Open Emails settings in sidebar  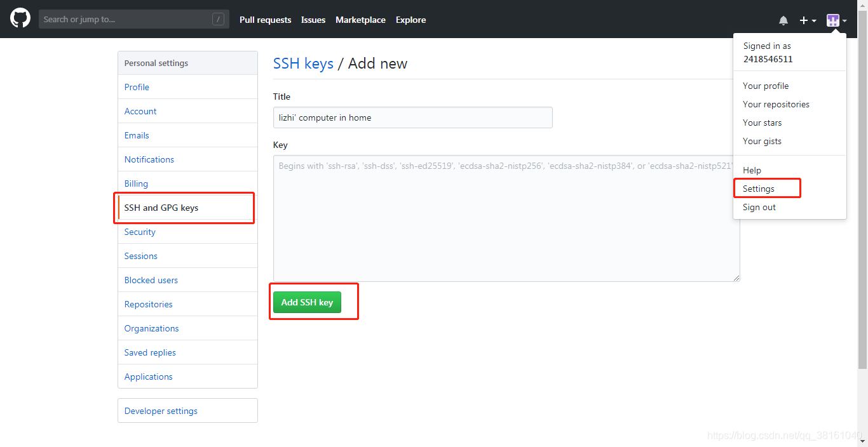point(187,135)
